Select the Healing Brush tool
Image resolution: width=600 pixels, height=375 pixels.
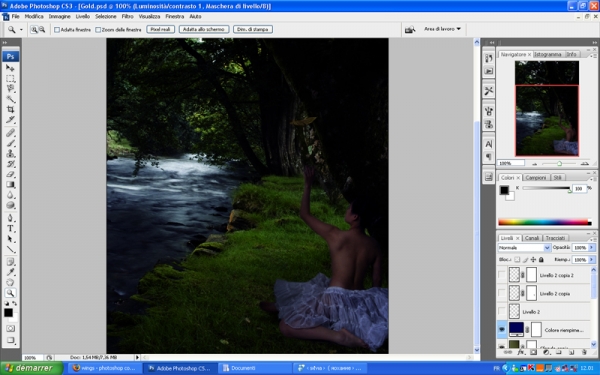[x=10, y=133]
